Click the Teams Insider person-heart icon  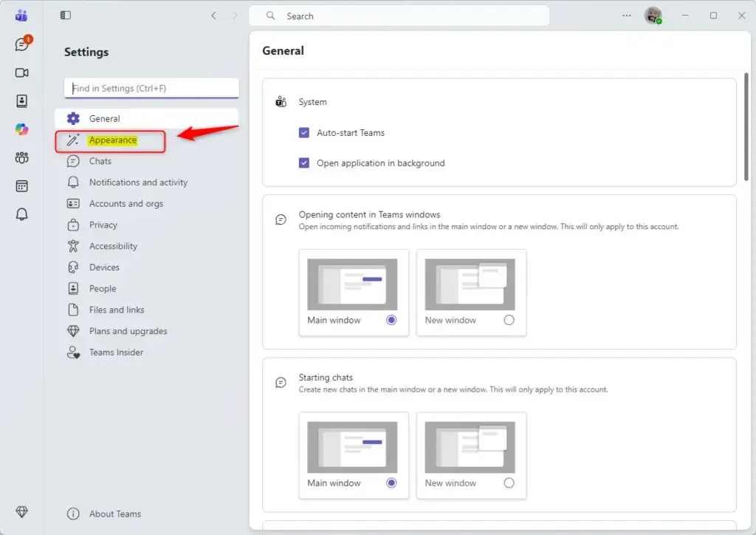tap(73, 352)
